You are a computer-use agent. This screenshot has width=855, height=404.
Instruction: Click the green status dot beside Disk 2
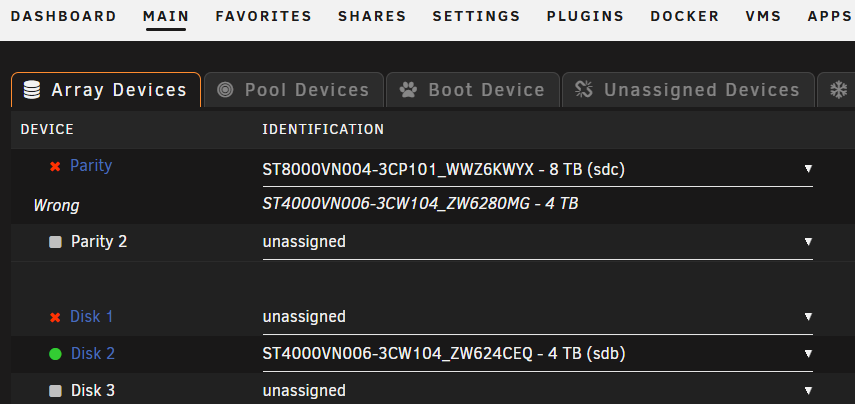tap(55, 354)
